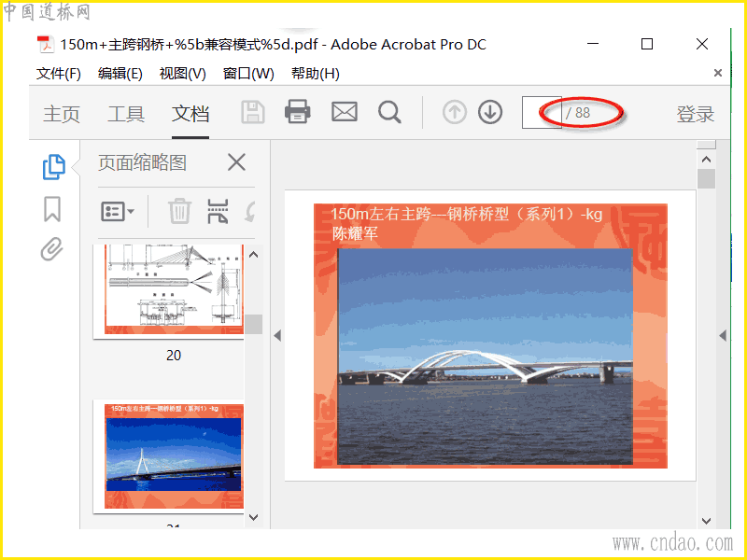
Task: Click the page label 20
Action: click(174, 356)
